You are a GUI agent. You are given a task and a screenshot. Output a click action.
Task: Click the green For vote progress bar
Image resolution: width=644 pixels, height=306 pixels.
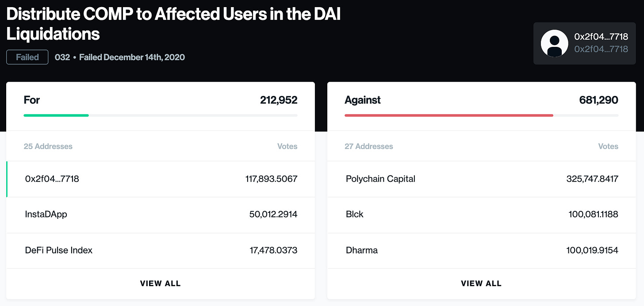click(x=56, y=115)
